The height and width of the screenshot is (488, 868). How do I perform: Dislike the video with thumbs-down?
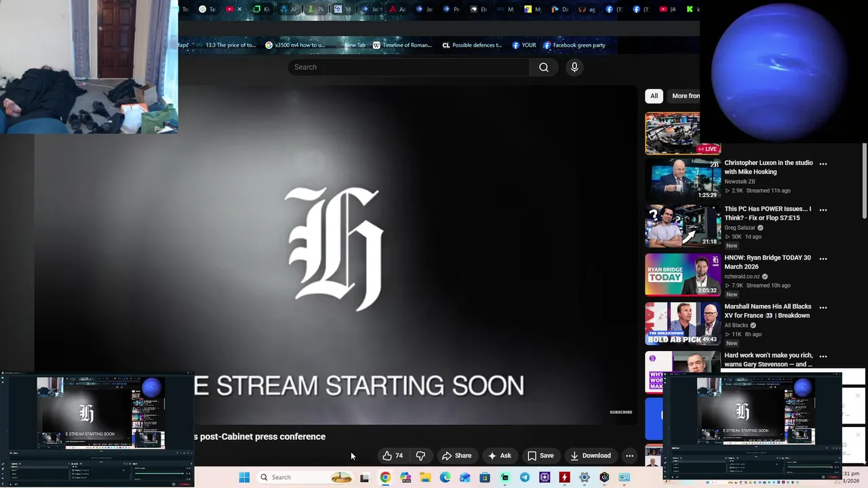[x=420, y=455]
